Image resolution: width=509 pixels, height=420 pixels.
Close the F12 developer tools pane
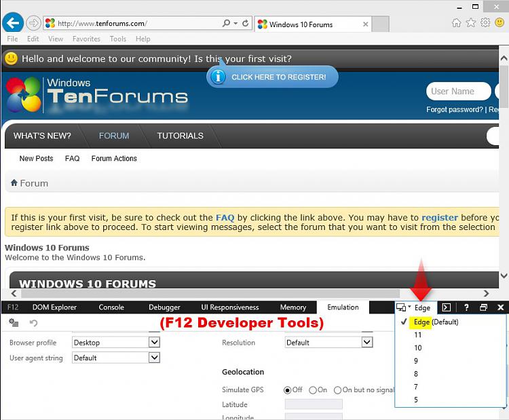click(501, 307)
